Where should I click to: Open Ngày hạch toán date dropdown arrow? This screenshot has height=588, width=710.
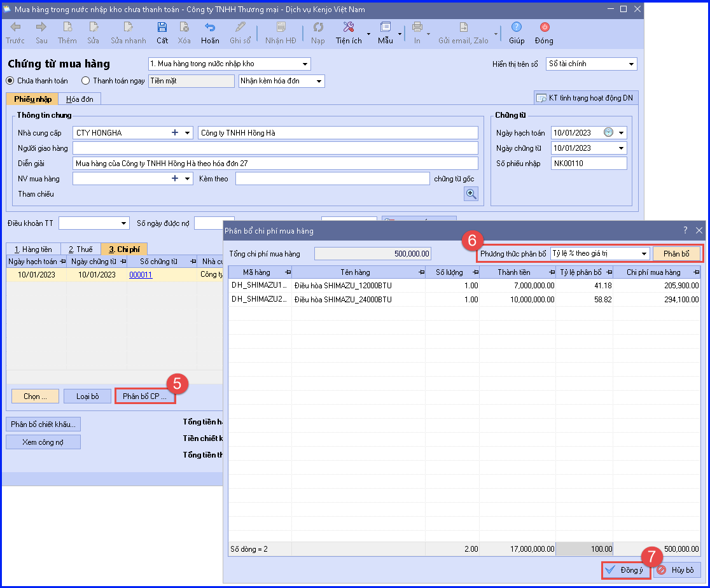pos(621,133)
